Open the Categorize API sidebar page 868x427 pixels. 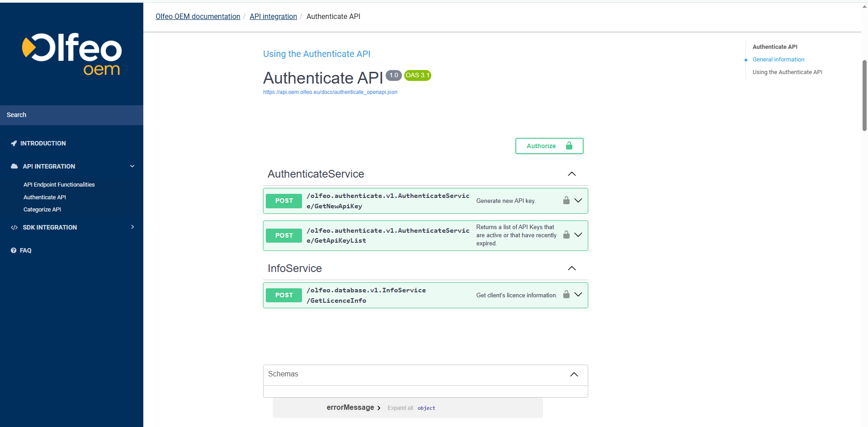(x=42, y=210)
